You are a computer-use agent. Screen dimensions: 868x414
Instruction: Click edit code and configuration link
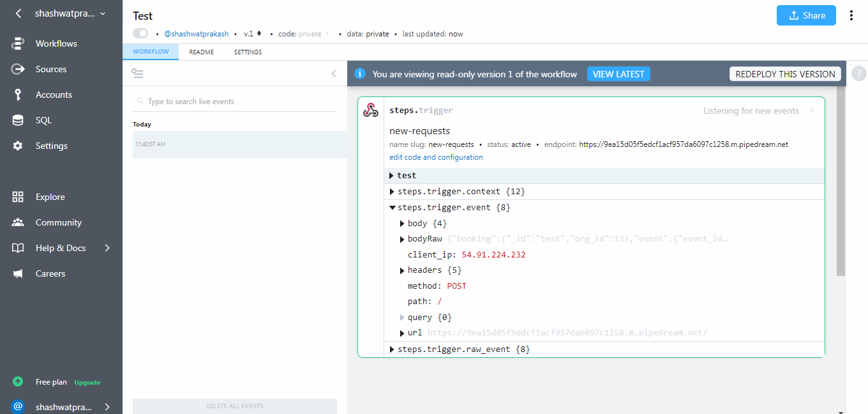[x=436, y=157]
